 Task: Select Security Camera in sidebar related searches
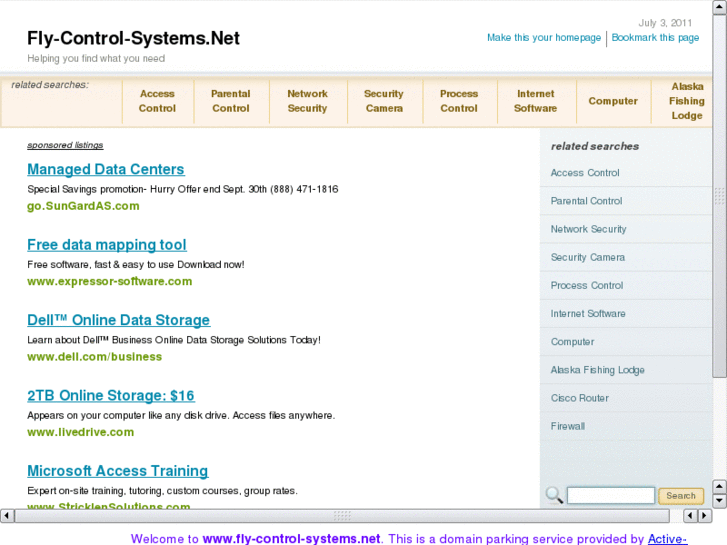pyautogui.click(x=588, y=257)
